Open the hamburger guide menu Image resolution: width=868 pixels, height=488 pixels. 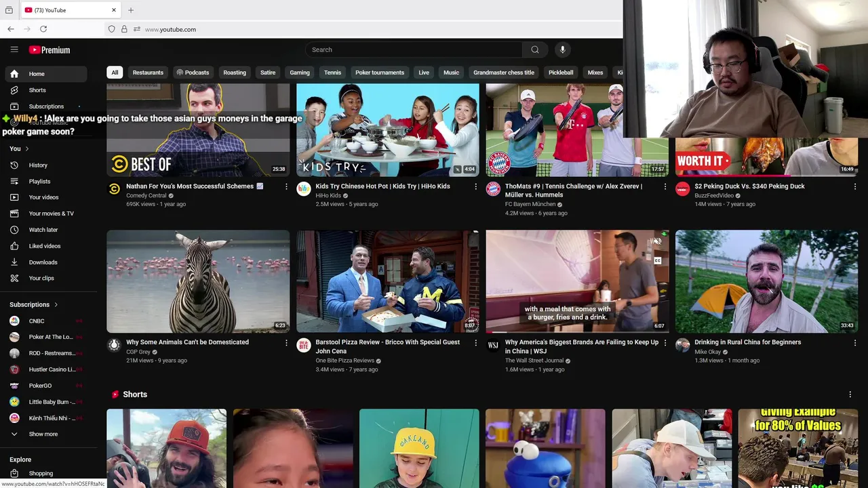[x=14, y=49]
